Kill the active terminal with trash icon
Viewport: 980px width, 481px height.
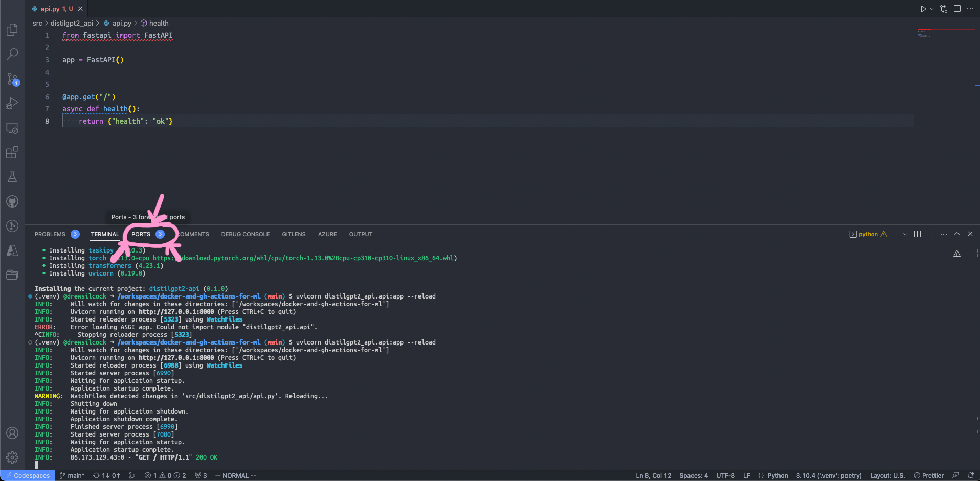930,234
